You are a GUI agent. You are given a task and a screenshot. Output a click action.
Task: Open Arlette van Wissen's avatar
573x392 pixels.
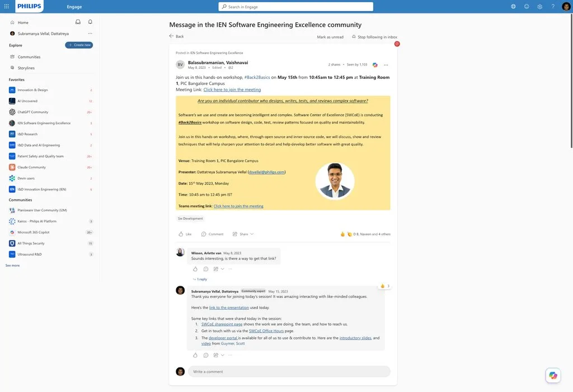(180, 252)
